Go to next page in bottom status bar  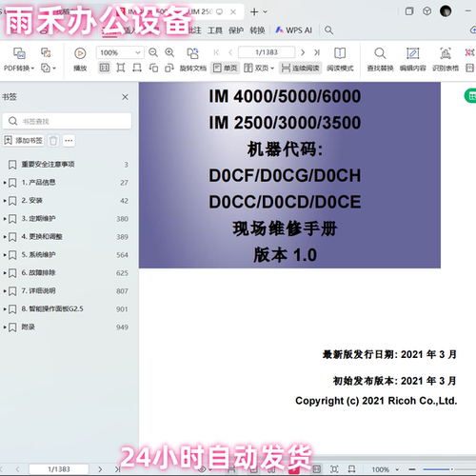pyautogui.click(x=100, y=469)
